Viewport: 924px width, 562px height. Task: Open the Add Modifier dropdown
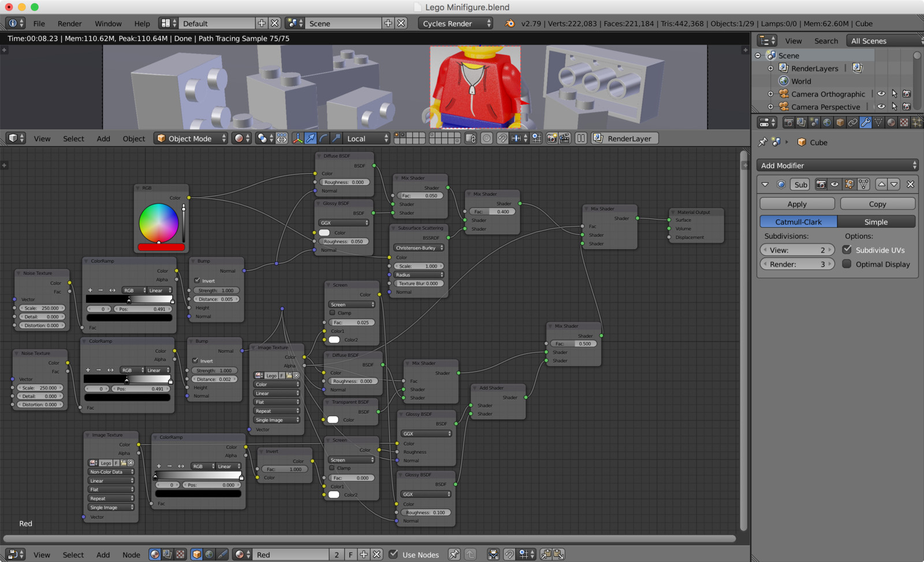pos(837,165)
